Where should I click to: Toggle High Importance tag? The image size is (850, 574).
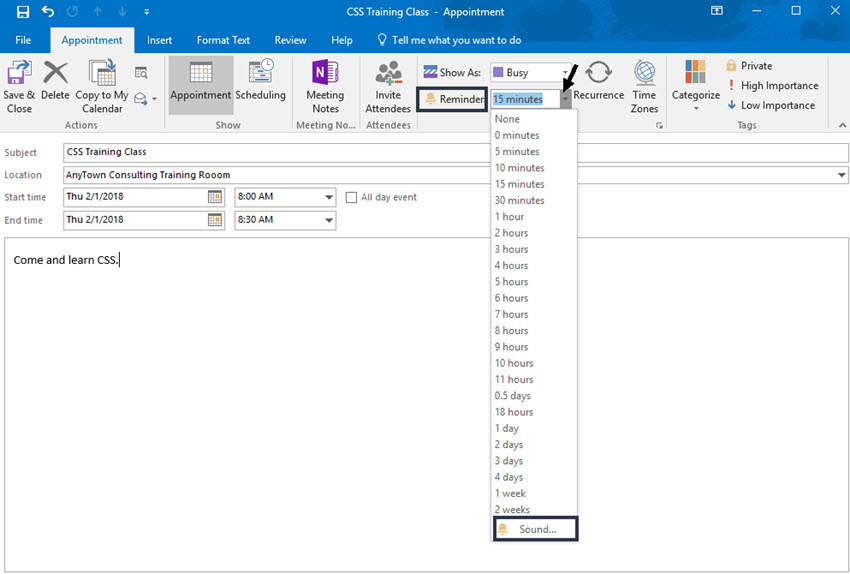(x=772, y=86)
